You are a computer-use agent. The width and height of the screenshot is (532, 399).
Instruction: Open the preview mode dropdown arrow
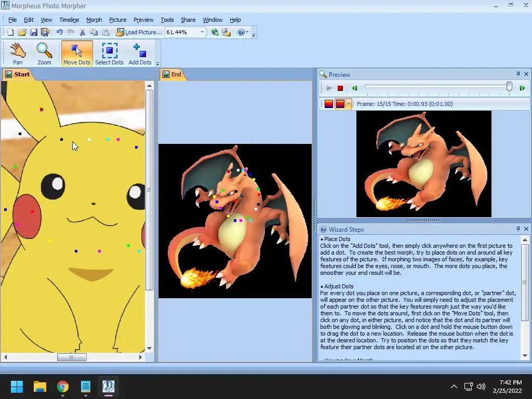tap(349, 104)
